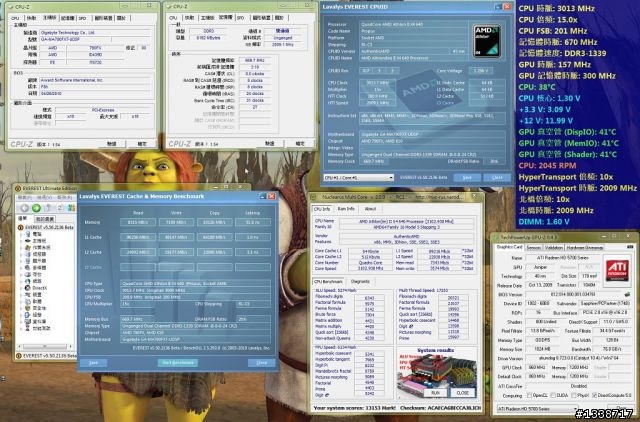The image size is (640, 422).
Task: Open the 我的最愛 favorites tab in EVEREST
Action: 45,219
